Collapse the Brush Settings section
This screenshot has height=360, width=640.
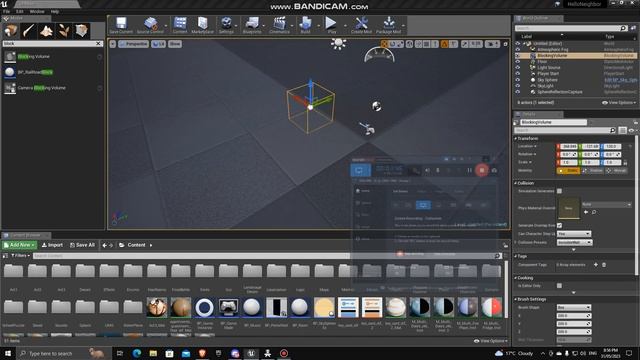point(516,299)
